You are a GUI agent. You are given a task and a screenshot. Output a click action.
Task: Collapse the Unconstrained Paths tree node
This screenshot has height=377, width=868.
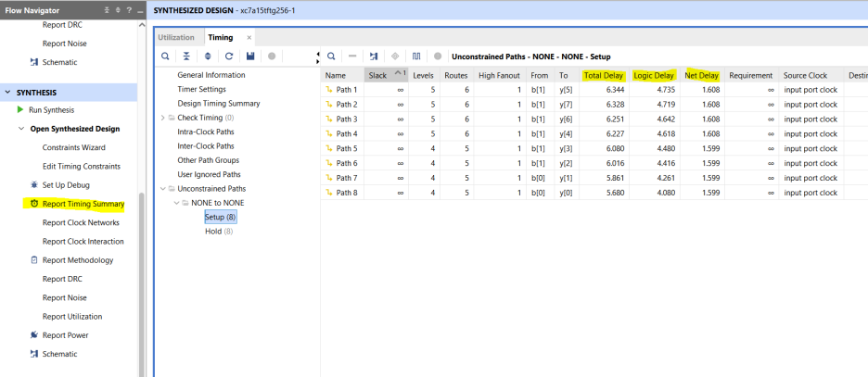[164, 189]
